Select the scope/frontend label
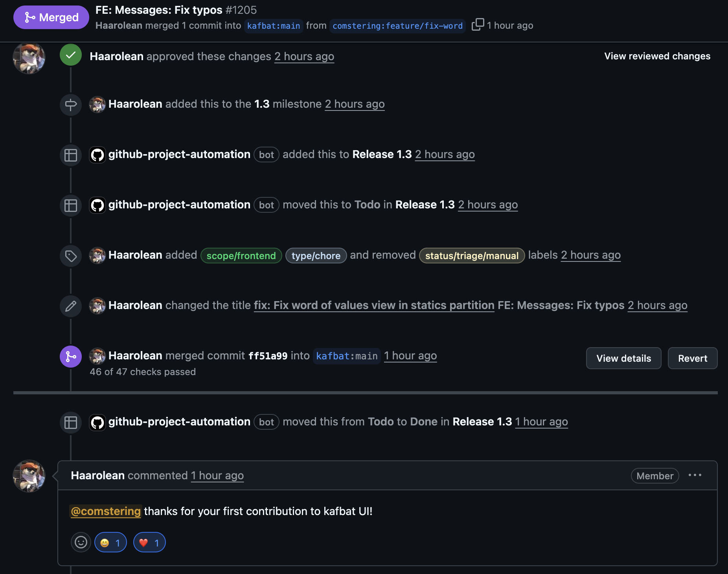 pyautogui.click(x=241, y=256)
